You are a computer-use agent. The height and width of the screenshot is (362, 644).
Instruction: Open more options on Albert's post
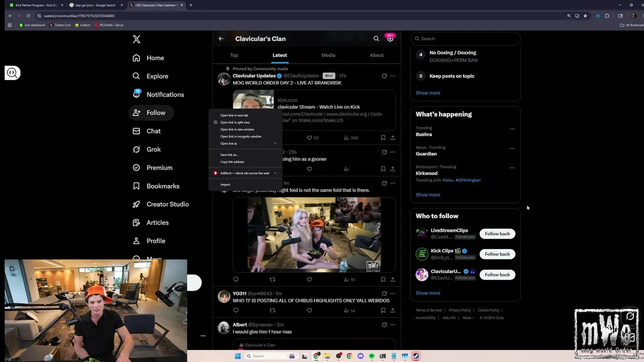coord(392,325)
